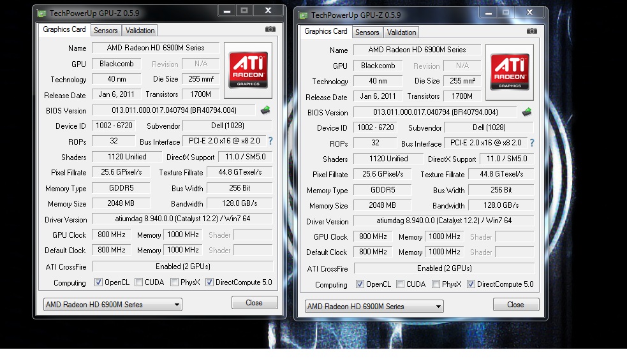Click the GPU Clock 800 MHz field in left window

[111, 235]
